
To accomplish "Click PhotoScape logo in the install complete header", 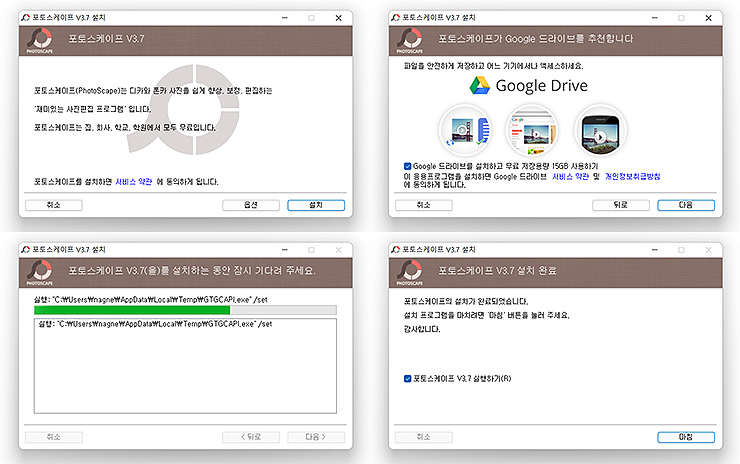I will [410, 272].
